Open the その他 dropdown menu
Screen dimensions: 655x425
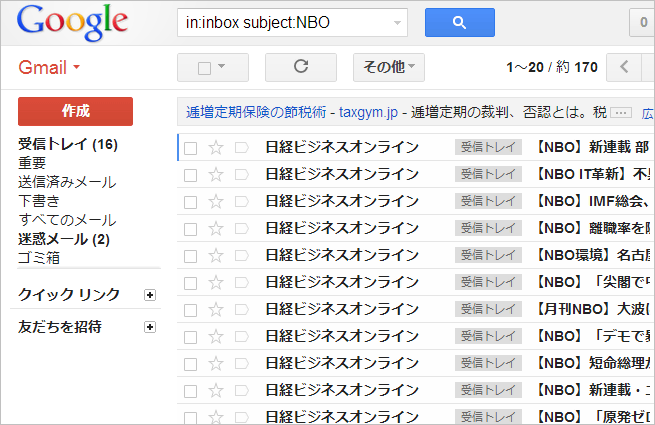[x=388, y=67]
